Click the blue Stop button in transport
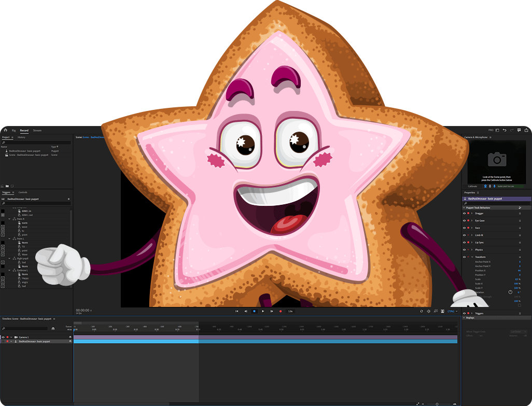This screenshot has height=406, width=532. point(254,311)
